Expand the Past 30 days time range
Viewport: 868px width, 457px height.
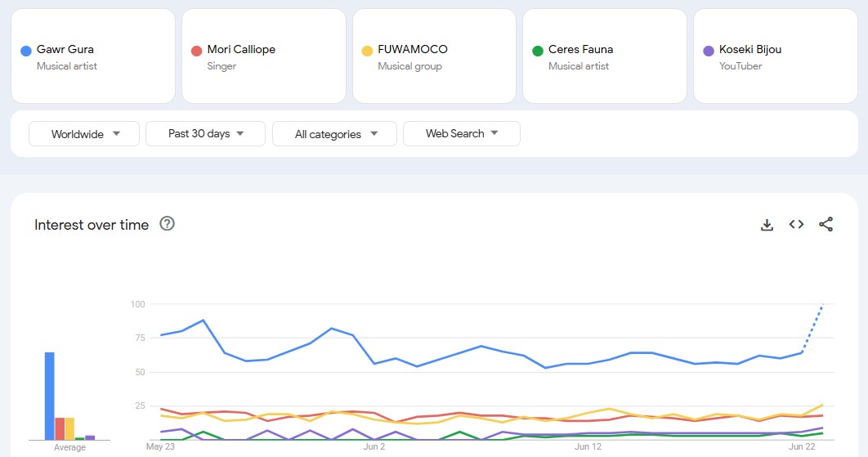tap(205, 133)
